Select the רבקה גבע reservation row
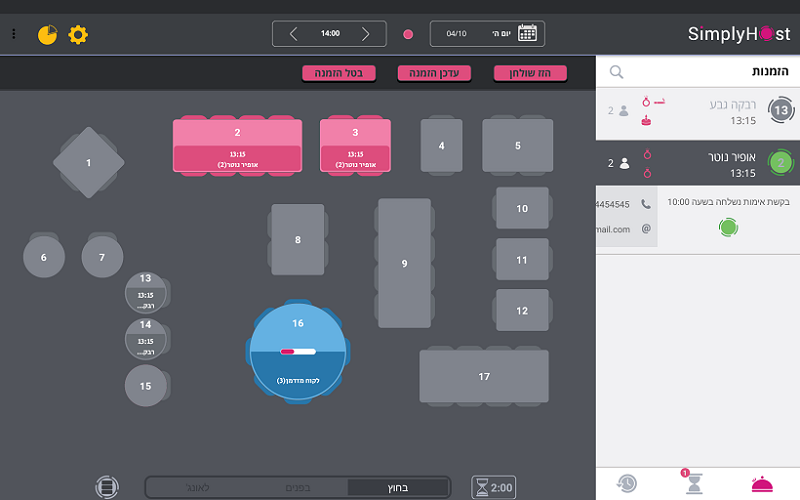Image resolution: width=800 pixels, height=500 pixels. 698,113
